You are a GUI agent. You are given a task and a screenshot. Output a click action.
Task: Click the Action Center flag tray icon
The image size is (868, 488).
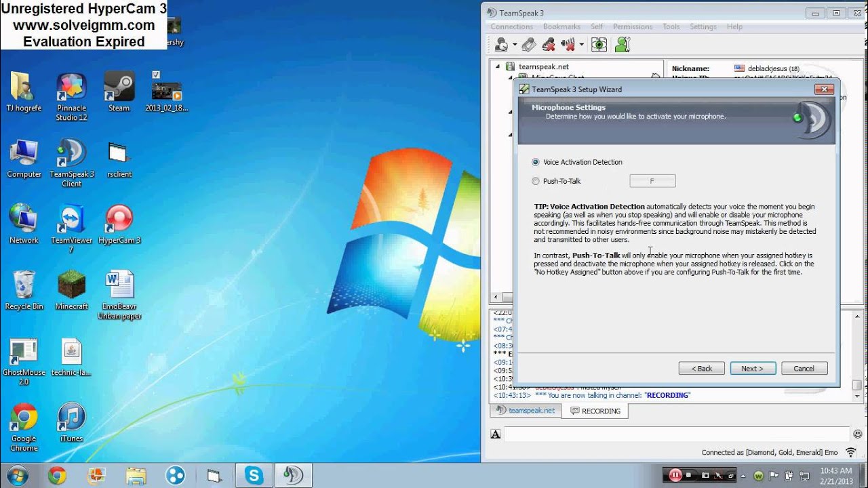774,475
